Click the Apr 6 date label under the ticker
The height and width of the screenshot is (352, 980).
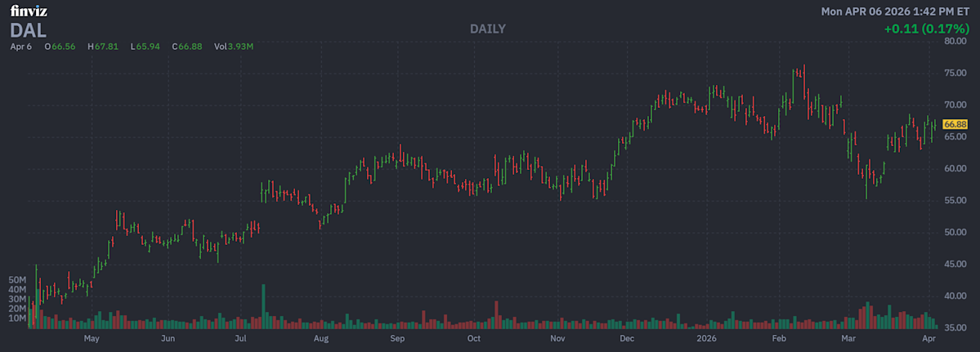[20, 47]
